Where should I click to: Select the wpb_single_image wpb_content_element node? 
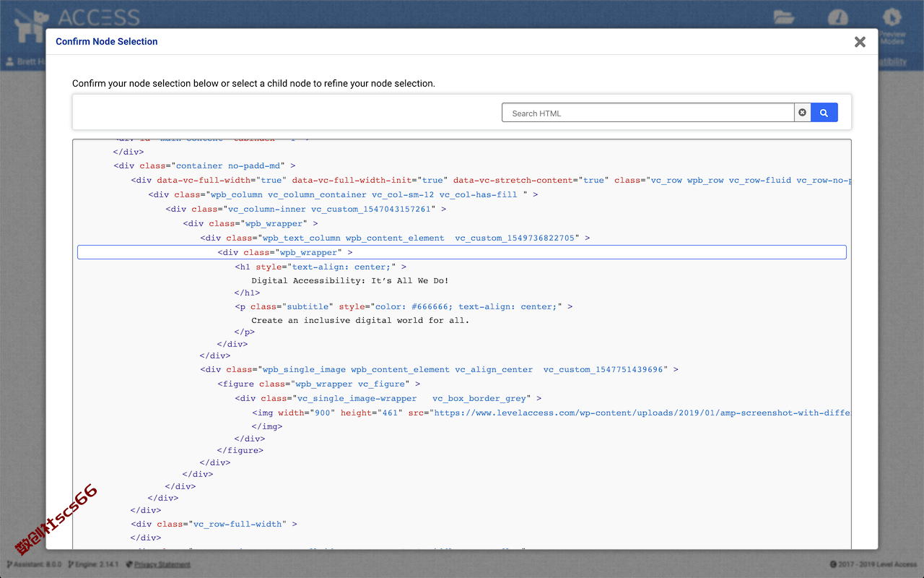pyautogui.click(x=439, y=369)
